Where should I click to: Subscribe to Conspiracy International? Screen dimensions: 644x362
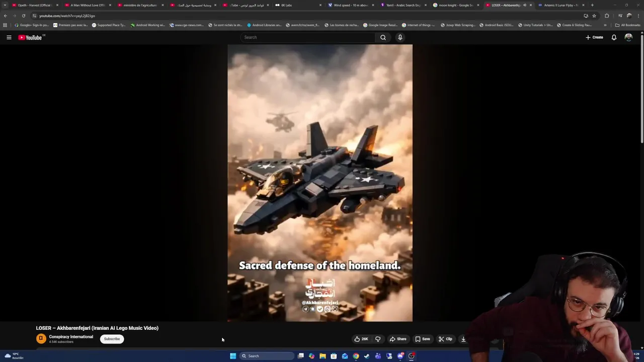(112, 339)
